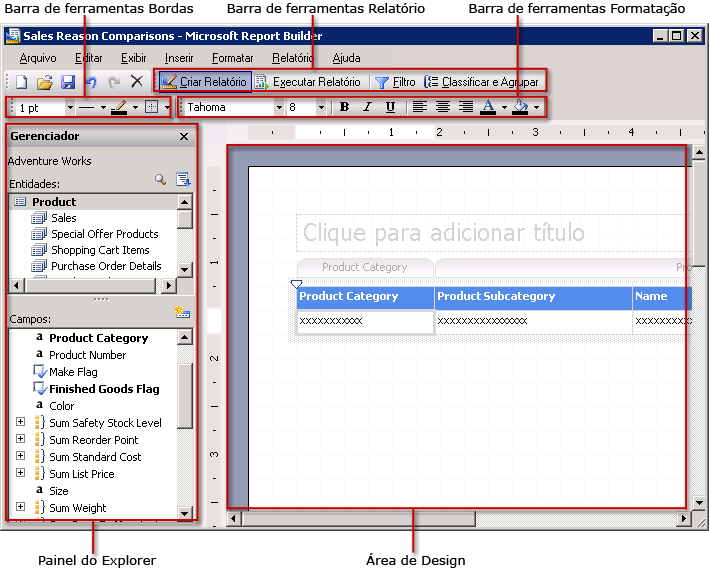Open a report with the folder icon
709x569 pixels.
tap(45, 82)
